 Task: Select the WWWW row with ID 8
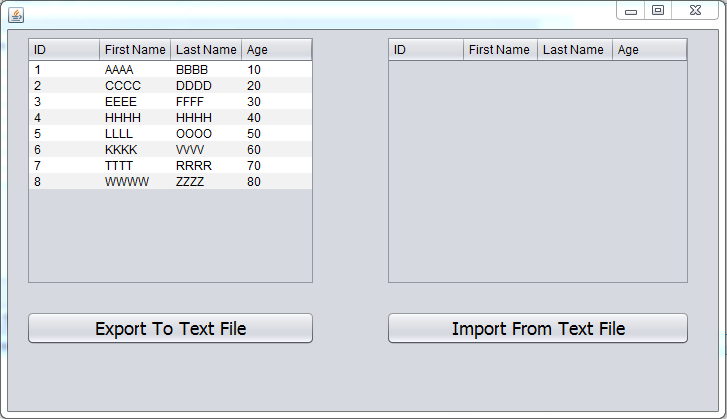pyautogui.click(x=170, y=182)
